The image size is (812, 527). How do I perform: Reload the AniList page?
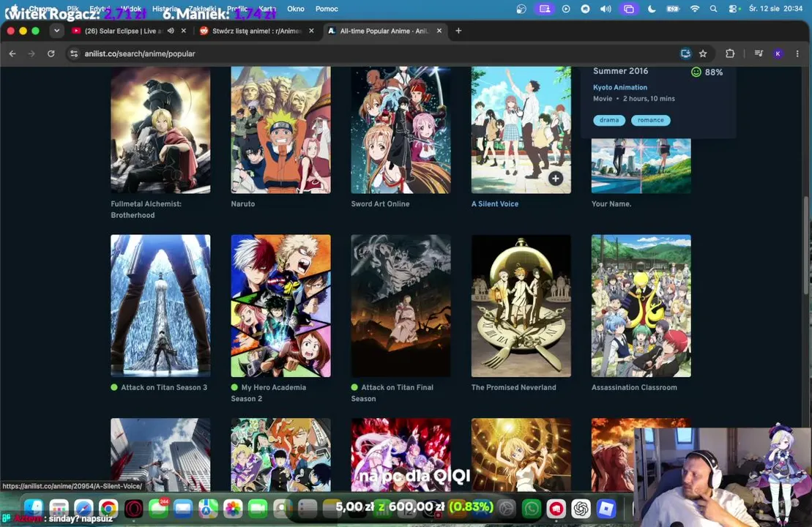click(x=51, y=53)
